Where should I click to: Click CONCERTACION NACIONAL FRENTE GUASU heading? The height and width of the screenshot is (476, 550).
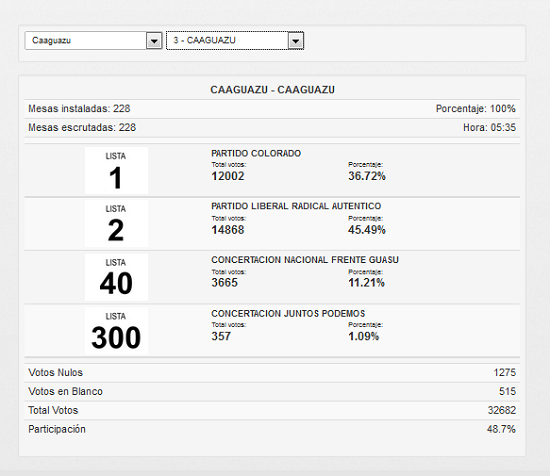pyautogui.click(x=304, y=260)
